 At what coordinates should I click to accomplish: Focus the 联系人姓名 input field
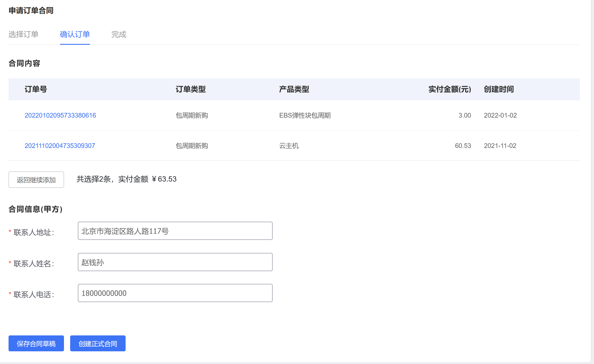point(175,262)
